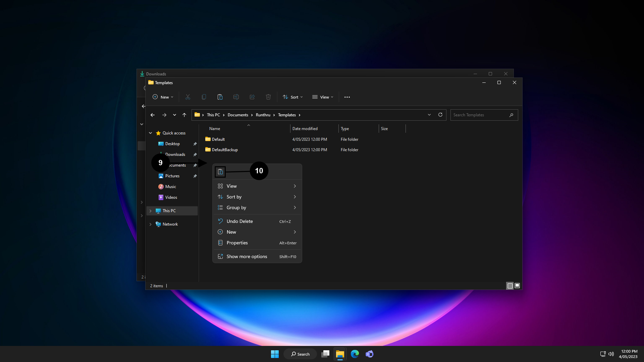Click Documents in the address breadcrumb

[238, 115]
